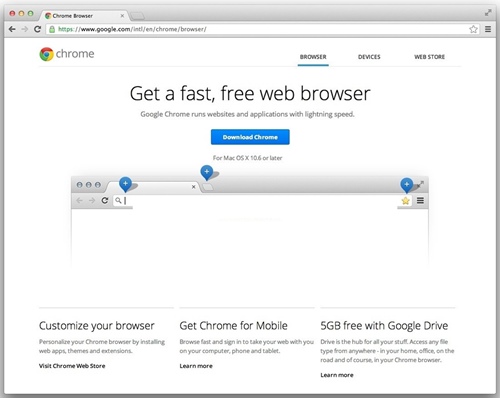This screenshot has height=398, width=500.
Task: Click the 'Get a fast, free web browser' headline
Action: [x=250, y=93]
